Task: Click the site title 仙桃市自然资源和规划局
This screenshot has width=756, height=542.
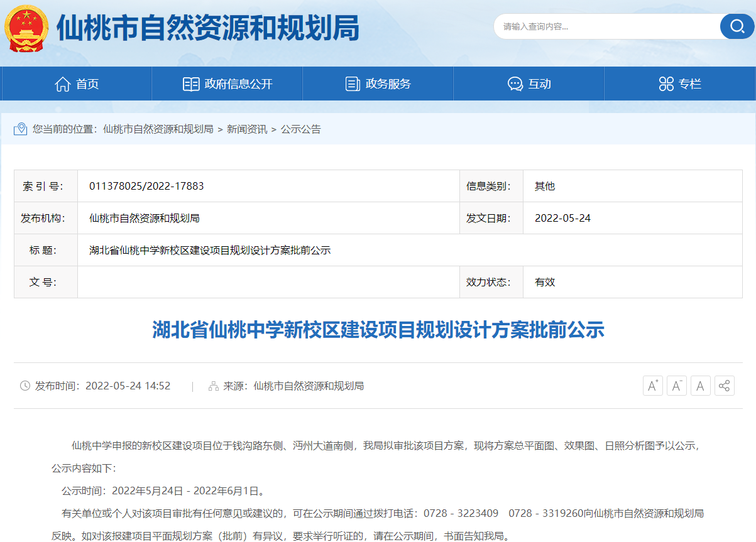Action: (207, 28)
